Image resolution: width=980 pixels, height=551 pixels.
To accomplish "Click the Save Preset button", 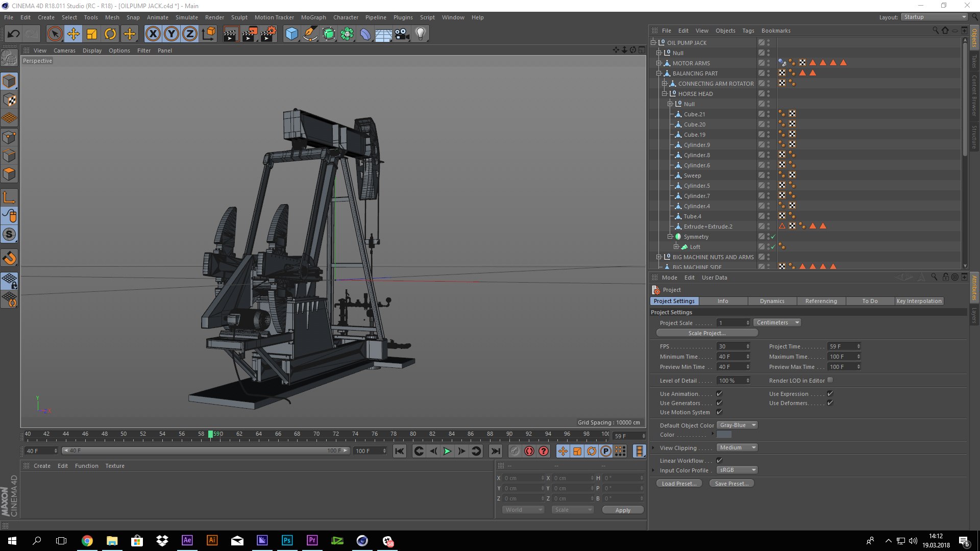I will pos(731,484).
